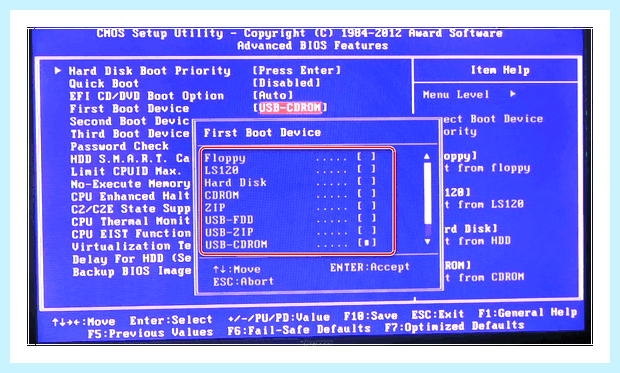Click F1:General Help in footer
The width and height of the screenshot is (620, 373).
[527, 313]
